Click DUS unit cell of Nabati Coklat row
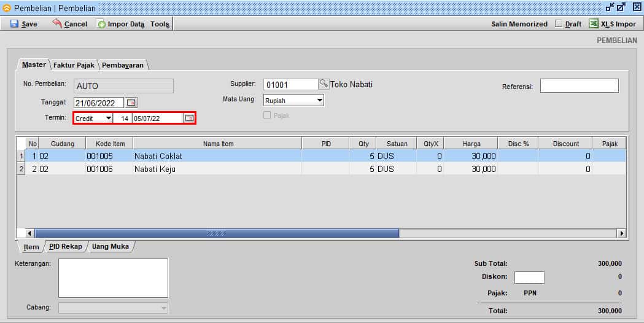 pyautogui.click(x=397, y=156)
